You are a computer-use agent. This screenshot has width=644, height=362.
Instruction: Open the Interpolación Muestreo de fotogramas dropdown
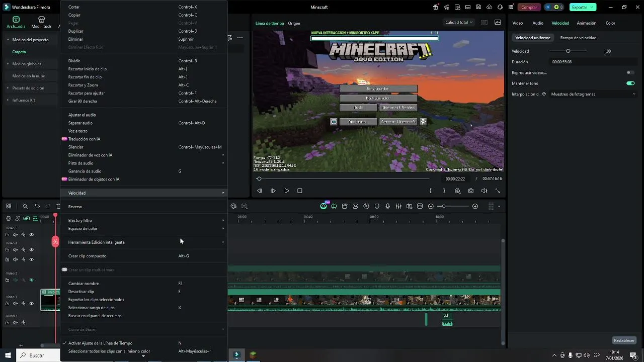click(x=593, y=94)
